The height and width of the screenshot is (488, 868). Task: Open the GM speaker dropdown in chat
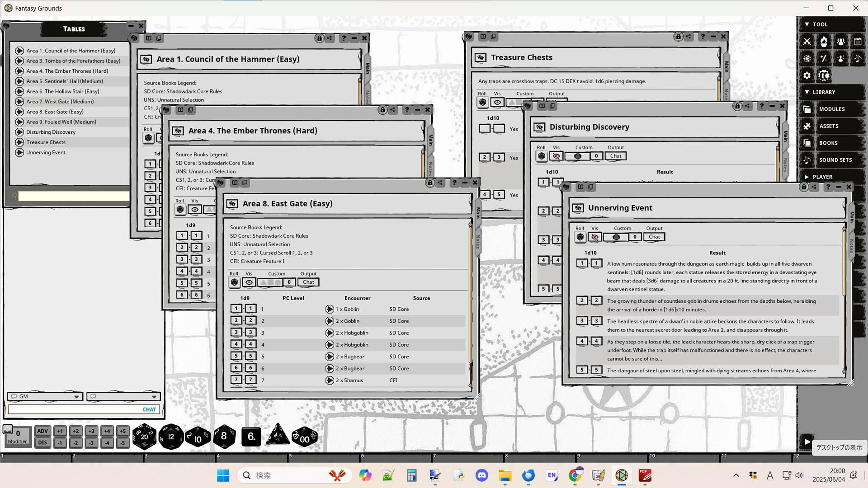coord(75,396)
